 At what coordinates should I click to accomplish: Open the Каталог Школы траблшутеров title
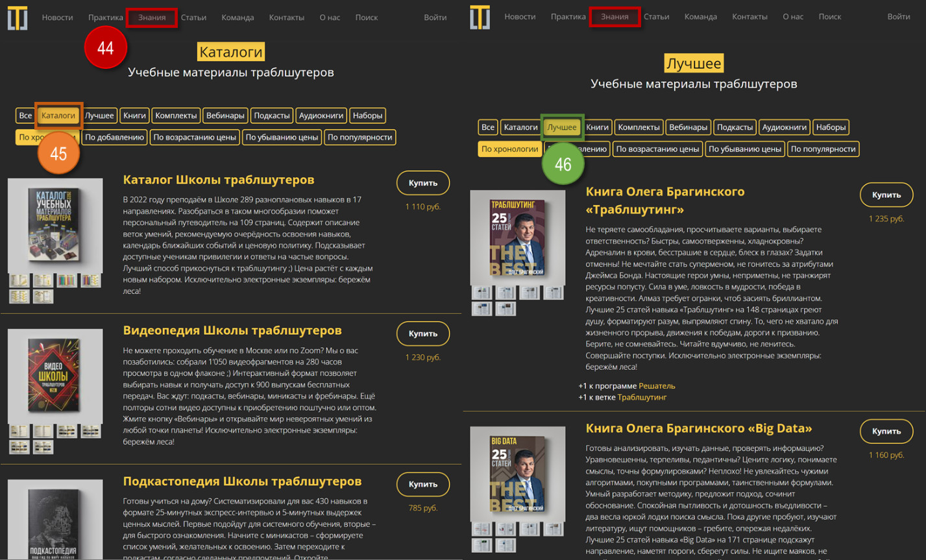219,180
